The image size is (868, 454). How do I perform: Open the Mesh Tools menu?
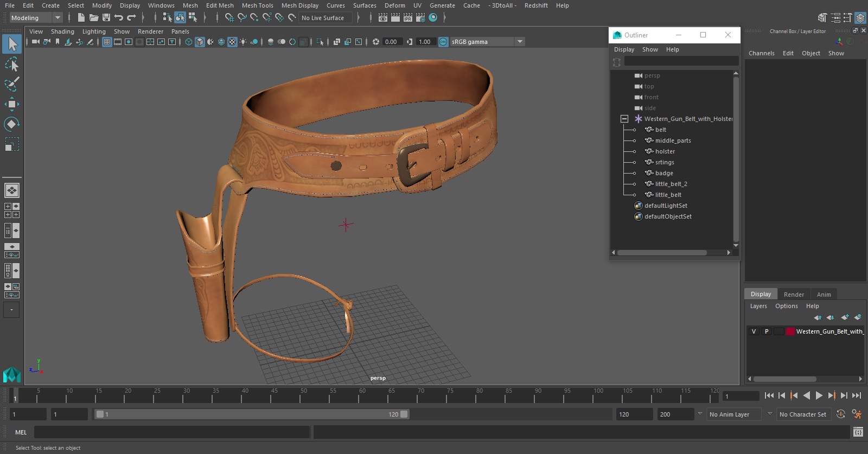pos(257,5)
